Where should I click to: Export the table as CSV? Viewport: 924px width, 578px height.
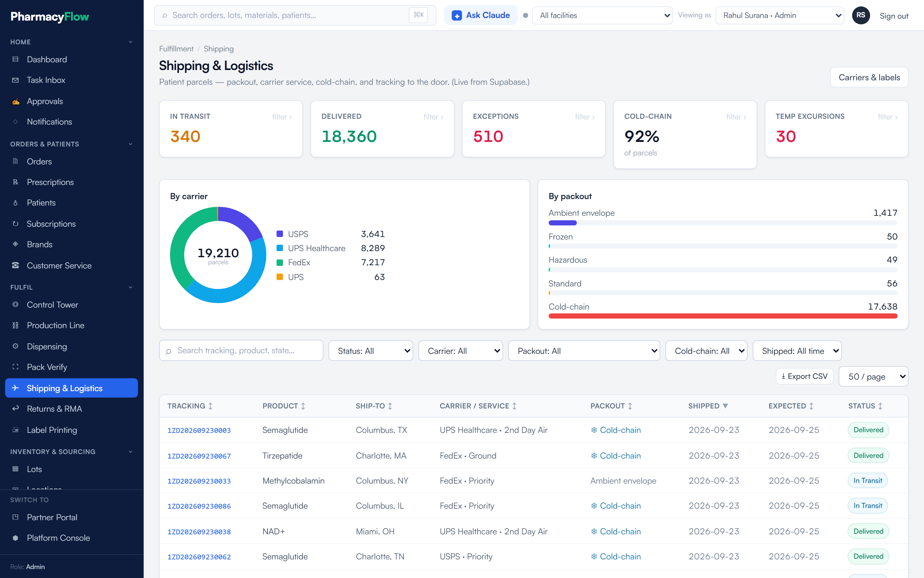[x=805, y=377]
